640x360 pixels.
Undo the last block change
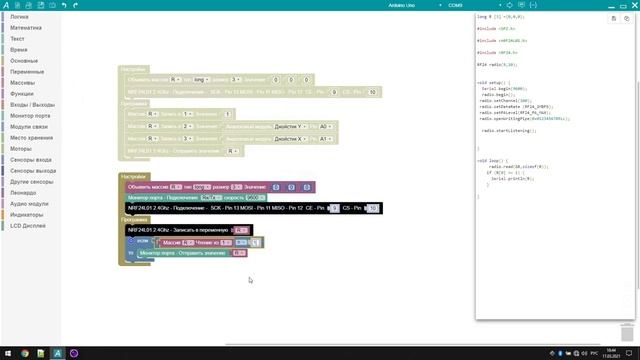[x=64, y=5]
